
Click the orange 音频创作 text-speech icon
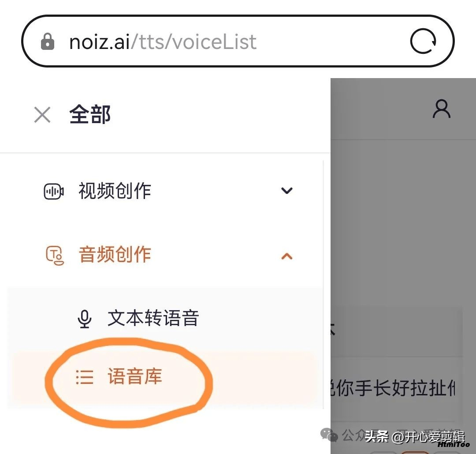click(x=55, y=255)
